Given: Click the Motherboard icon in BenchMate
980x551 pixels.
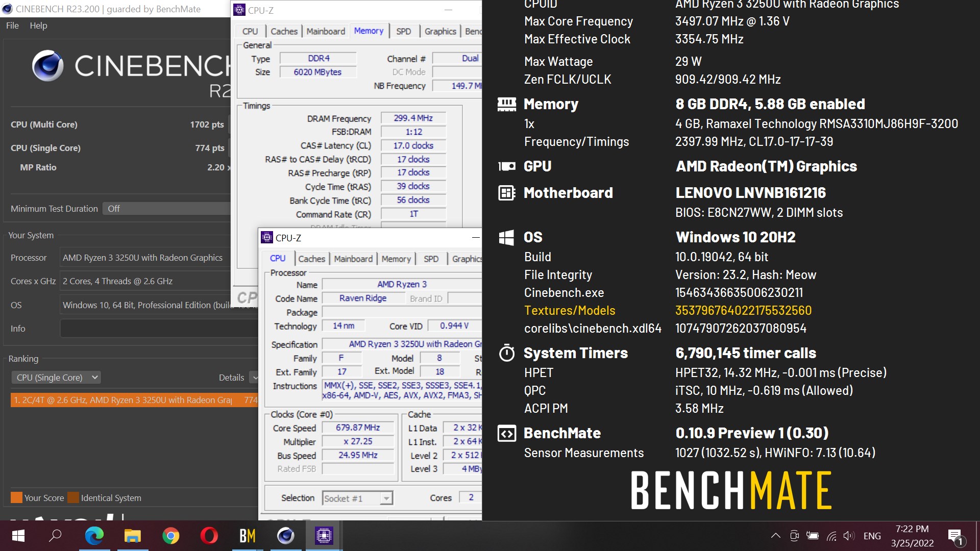Looking at the screenshot, I should [506, 193].
